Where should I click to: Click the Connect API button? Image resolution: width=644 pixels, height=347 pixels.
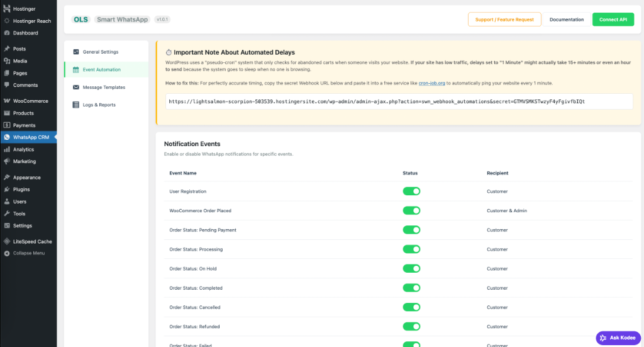pyautogui.click(x=613, y=20)
